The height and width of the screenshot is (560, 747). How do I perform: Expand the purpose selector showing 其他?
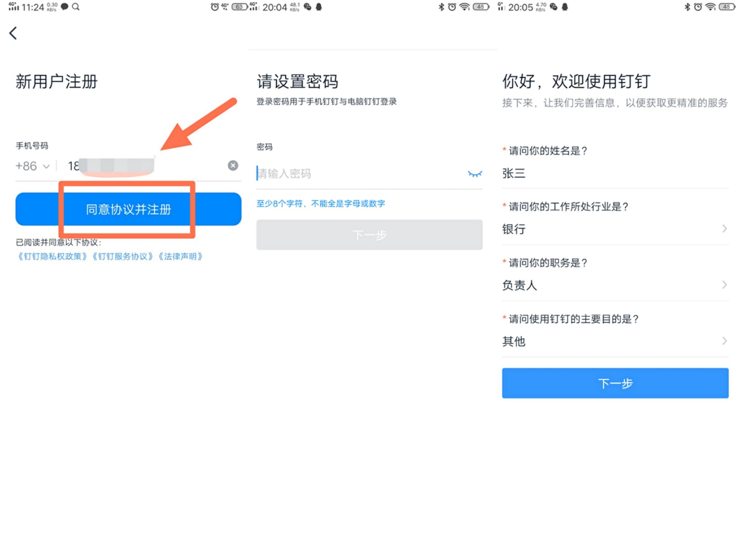[x=615, y=341]
